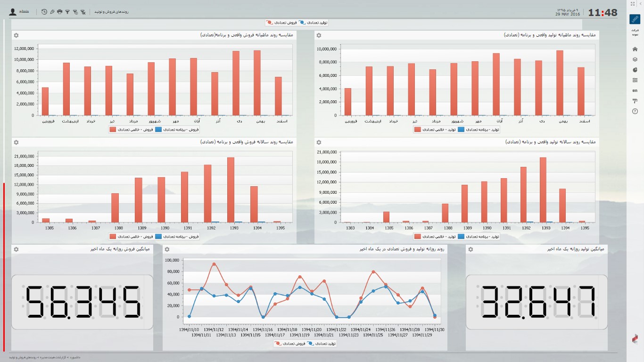Viewport: 644px width, 362px height.
Task: Click the 56,345 average sales display
Action: (82, 302)
